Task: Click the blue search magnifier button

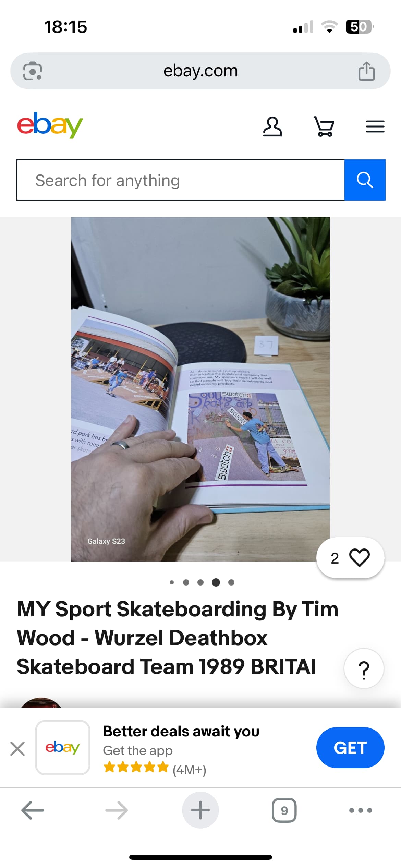Action: [x=365, y=180]
